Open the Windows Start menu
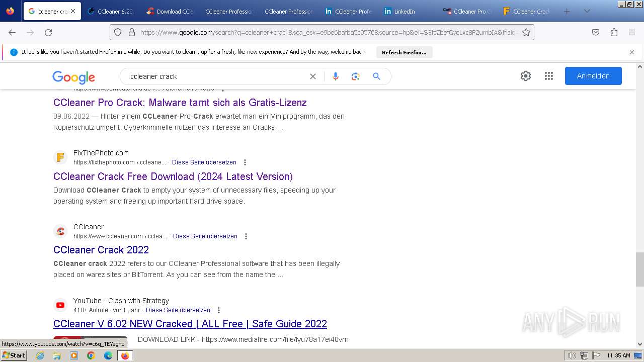This screenshot has width=644, height=362. point(14,355)
